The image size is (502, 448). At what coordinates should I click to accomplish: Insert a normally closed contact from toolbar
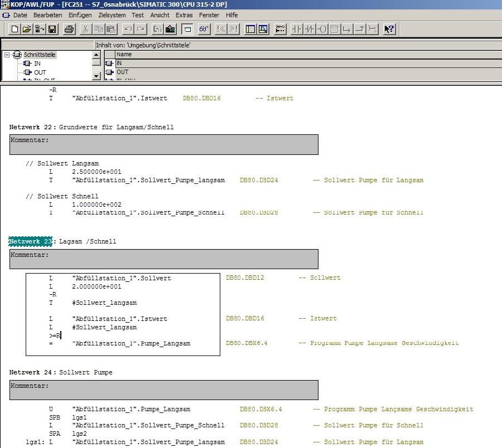(310, 29)
